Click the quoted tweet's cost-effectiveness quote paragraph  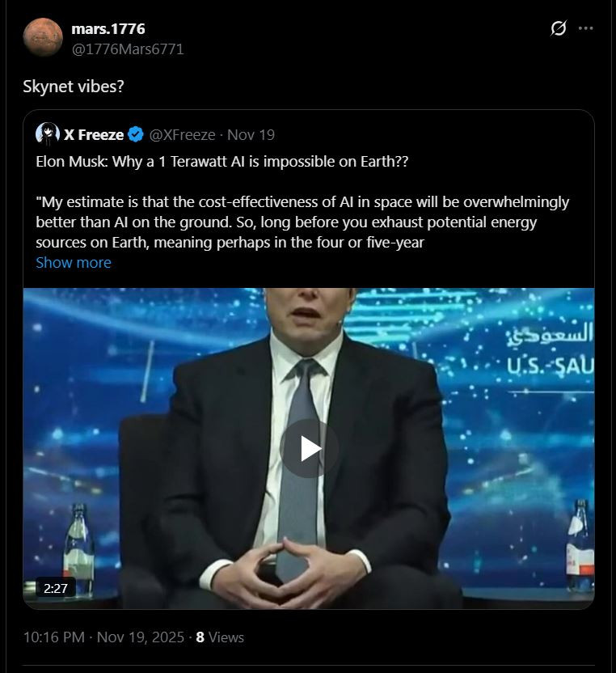[302, 220]
